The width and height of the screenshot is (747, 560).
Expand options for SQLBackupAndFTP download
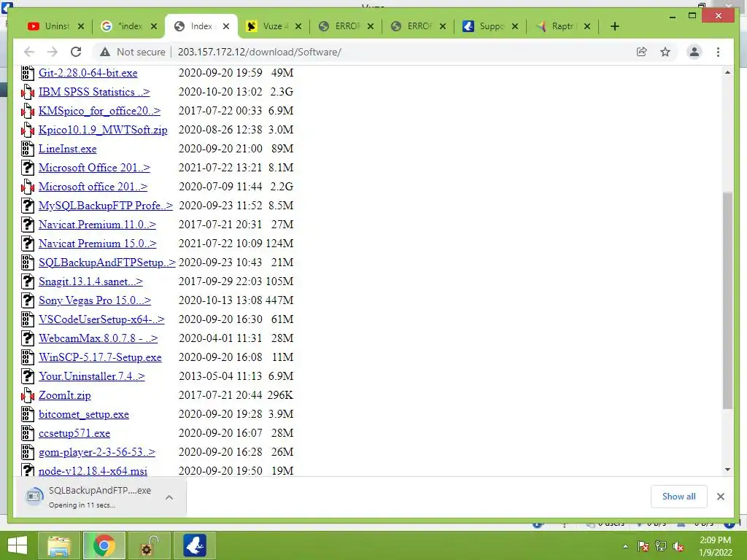click(x=169, y=497)
